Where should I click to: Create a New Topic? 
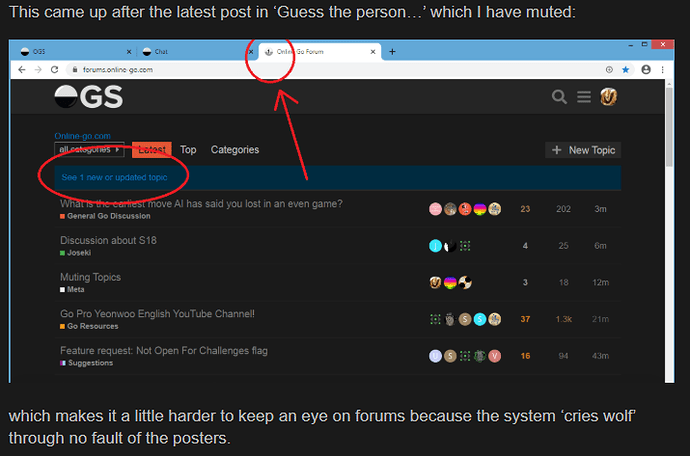pyautogui.click(x=583, y=150)
